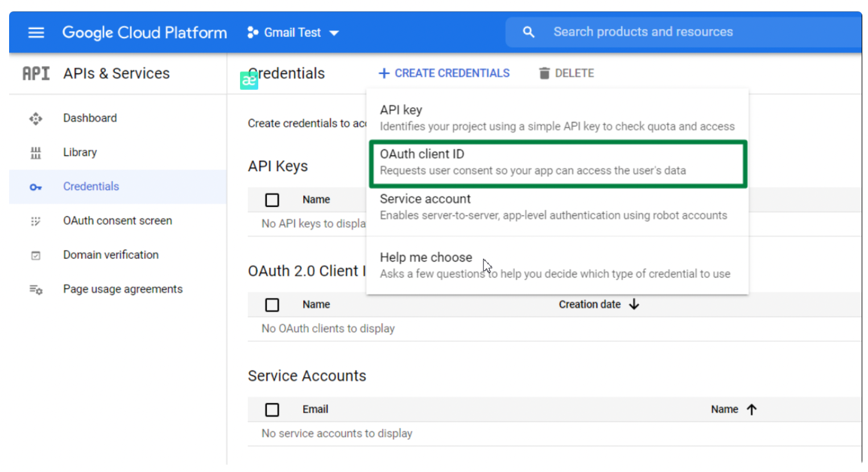Screen dimensions: 868x472
Task: Open the Library sidebar item
Action: (118, 152)
